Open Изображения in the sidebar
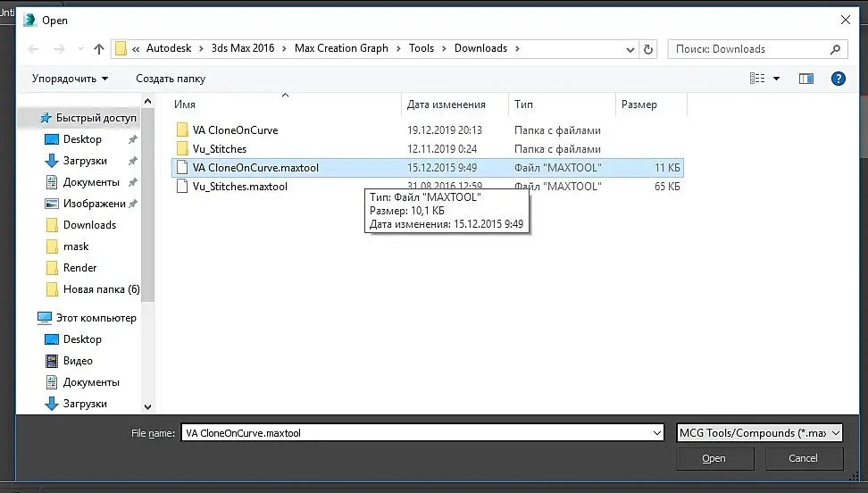Viewport: 868px width, 493px height. coord(94,204)
